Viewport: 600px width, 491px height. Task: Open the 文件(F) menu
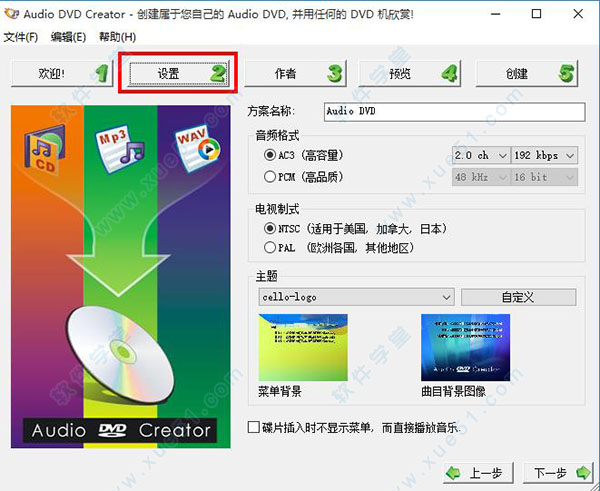pos(20,37)
